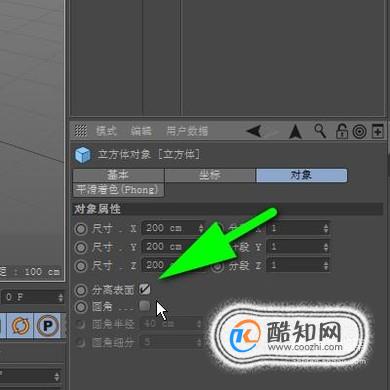
Task: Click the target circle mode icon
Action: (359, 132)
